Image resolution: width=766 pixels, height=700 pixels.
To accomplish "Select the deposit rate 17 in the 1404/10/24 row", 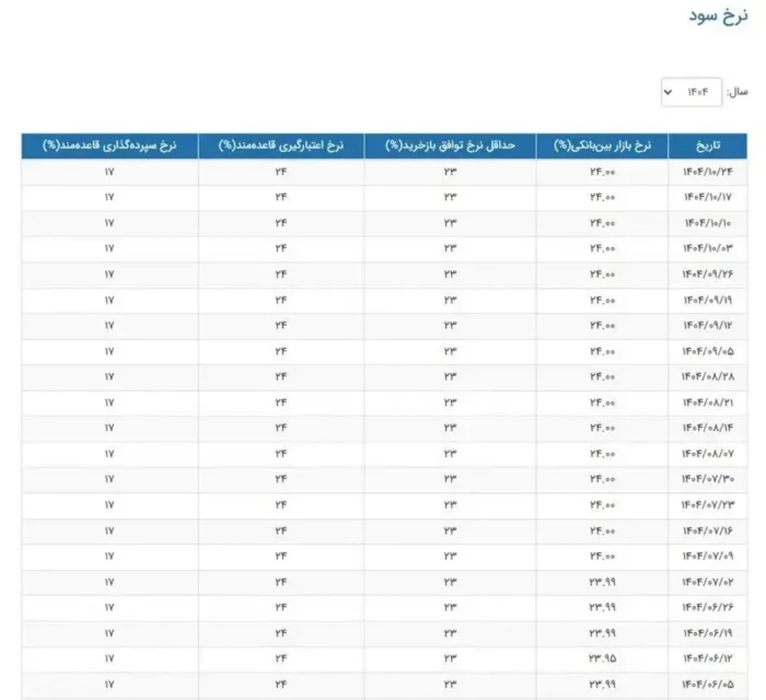I will 109,172.
